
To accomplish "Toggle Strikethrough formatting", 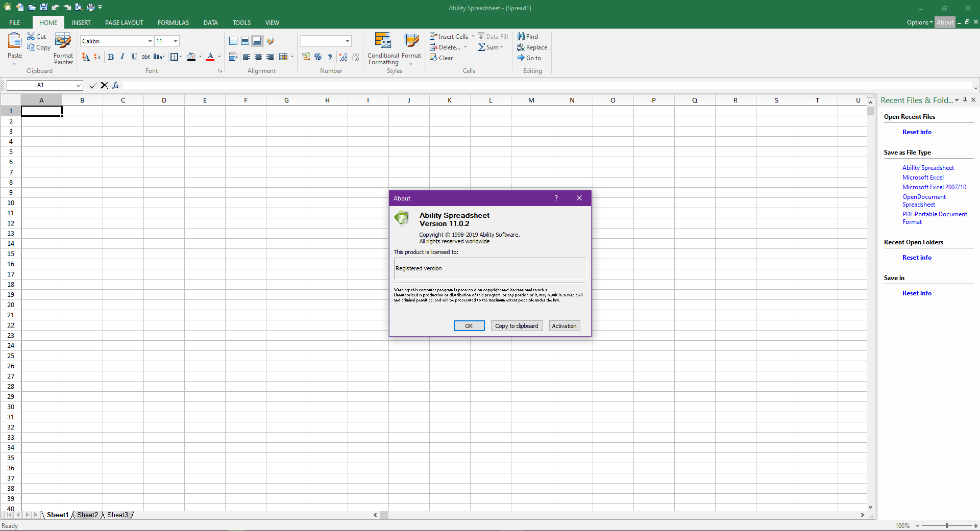I will 146,57.
